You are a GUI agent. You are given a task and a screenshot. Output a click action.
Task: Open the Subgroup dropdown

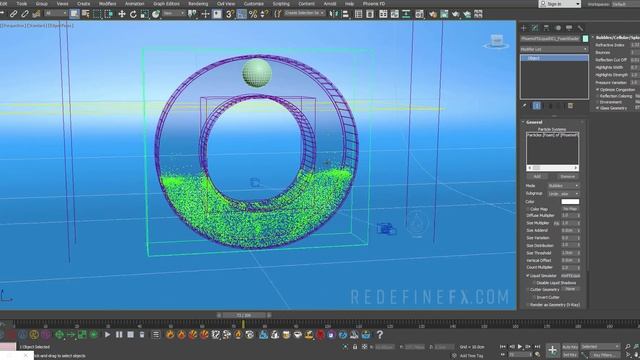[x=564, y=193]
